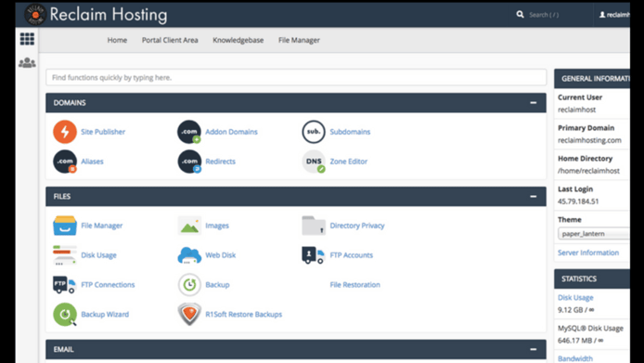This screenshot has width=644, height=363.
Task: Click the Subdomains 'sub.' icon
Action: point(314,132)
